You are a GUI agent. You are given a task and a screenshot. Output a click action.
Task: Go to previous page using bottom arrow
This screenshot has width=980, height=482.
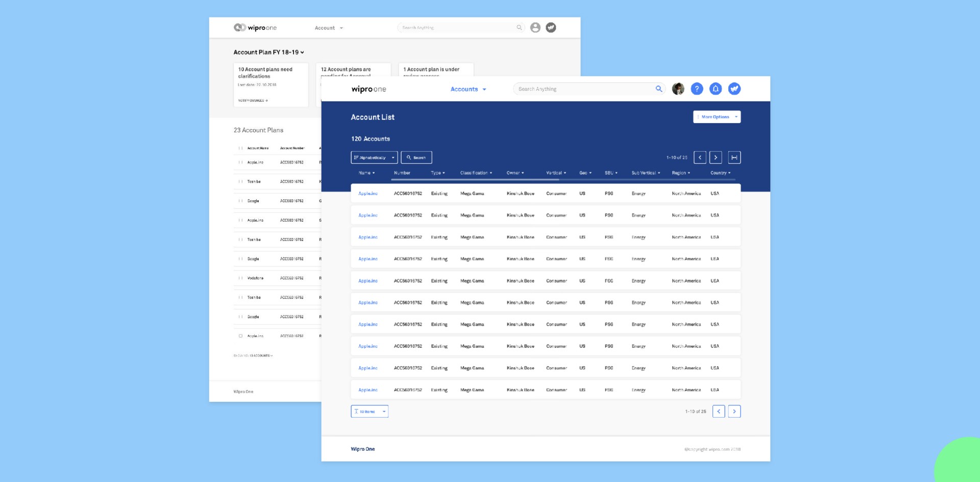(719, 411)
